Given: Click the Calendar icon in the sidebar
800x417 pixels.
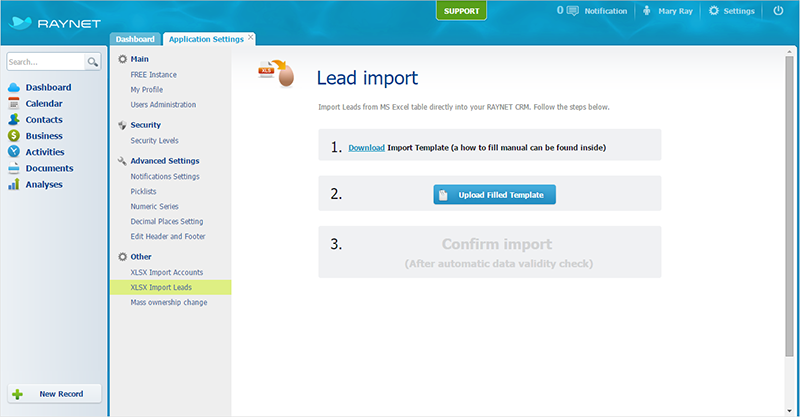Looking at the screenshot, I should tap(14, 104).
